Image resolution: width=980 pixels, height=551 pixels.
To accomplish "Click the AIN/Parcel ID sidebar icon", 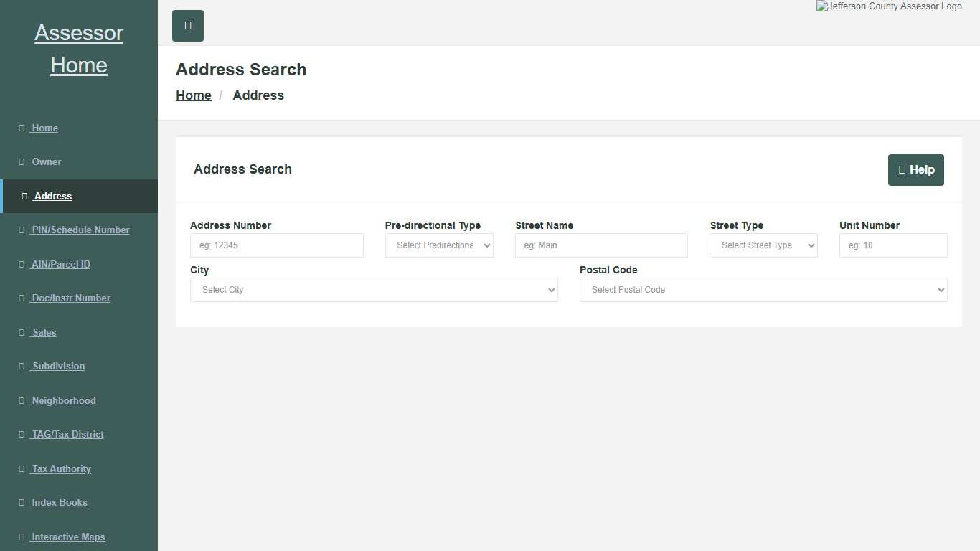I will pyautogui.click(x=22, y=264).
